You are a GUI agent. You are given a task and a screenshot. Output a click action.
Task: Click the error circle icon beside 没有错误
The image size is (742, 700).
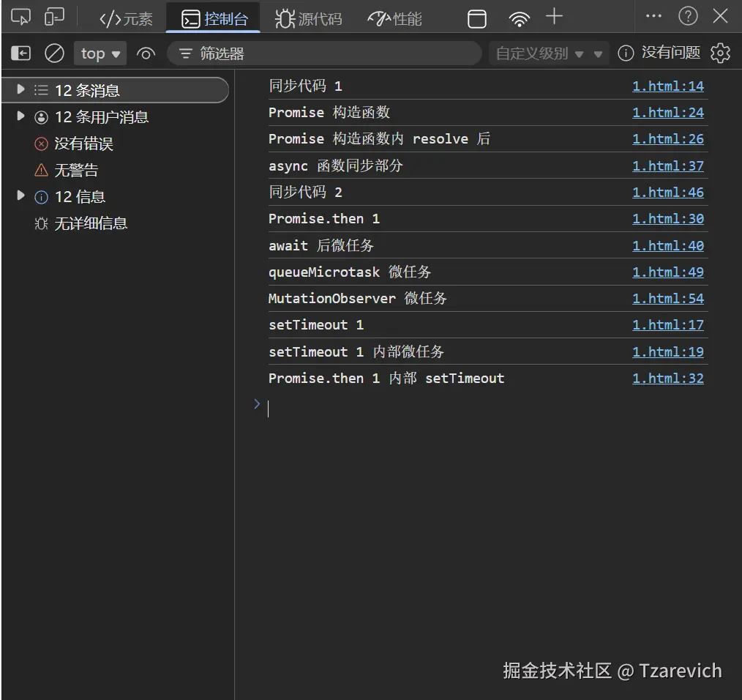click(41, 144)
